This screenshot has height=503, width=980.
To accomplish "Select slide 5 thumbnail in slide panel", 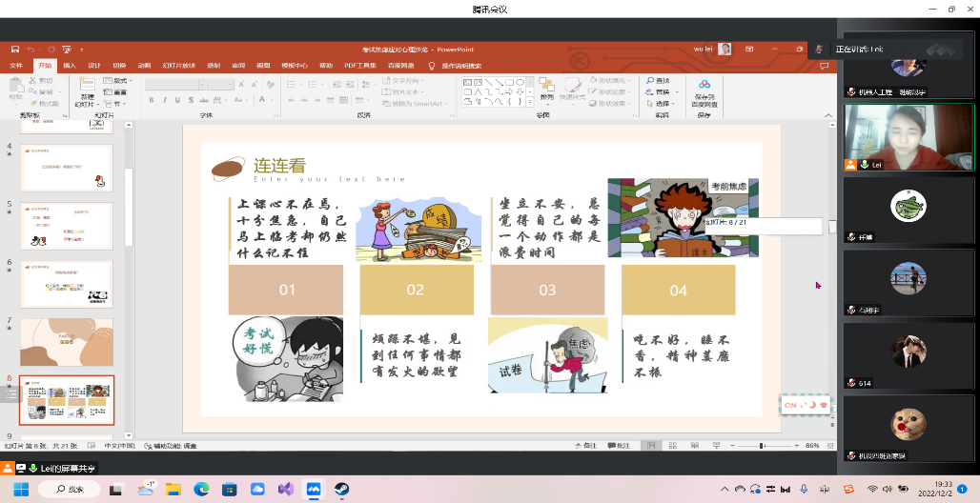I will coord(67,226).
